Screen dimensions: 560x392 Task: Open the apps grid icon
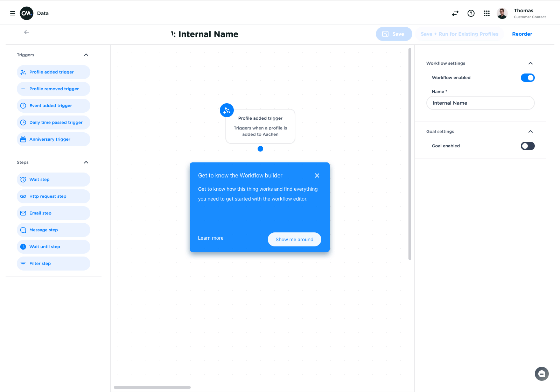pos(487,13)
